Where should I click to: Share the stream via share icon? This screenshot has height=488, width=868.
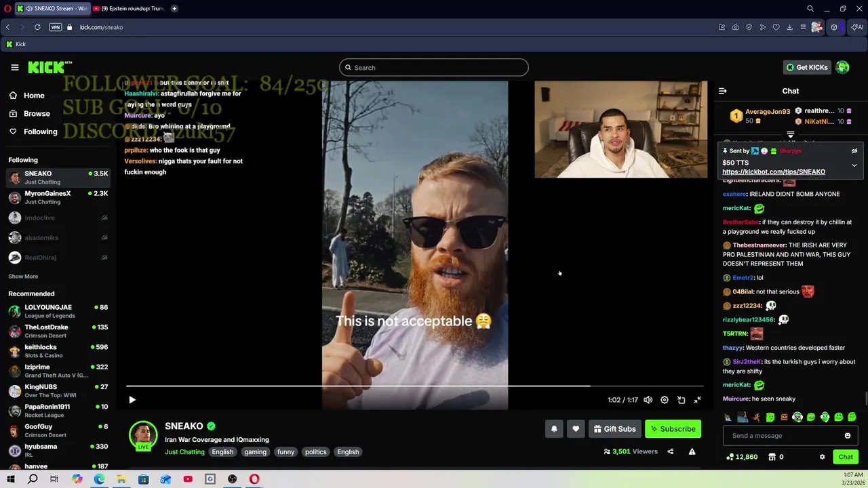pos(670,451)
